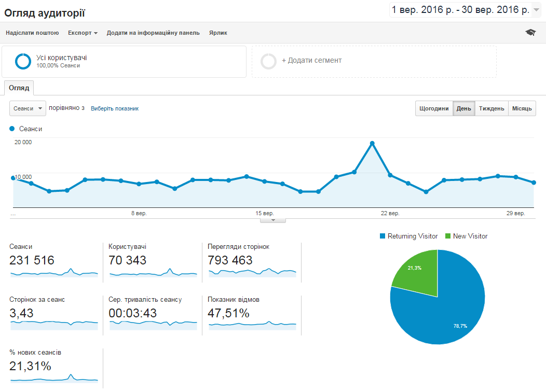Viewport: 546px width, 392px height.
Task: Open the Сеанси metric dropdown
Action: [28, 108]
